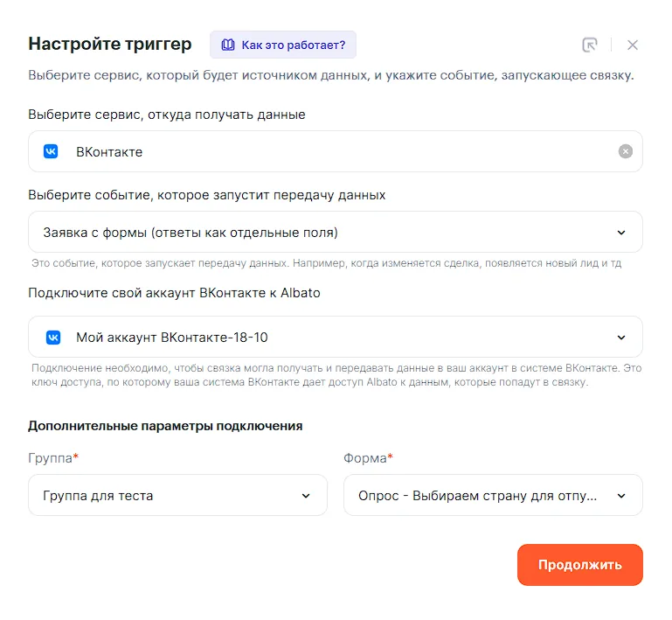Click the VK logo in service field
This screenshot has height=620, width=672.
pos(52,151)
